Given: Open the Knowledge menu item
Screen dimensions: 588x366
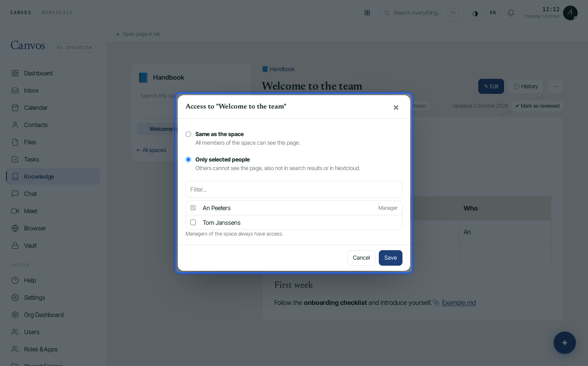Looking at the screenshot, I should coord(53,177).
